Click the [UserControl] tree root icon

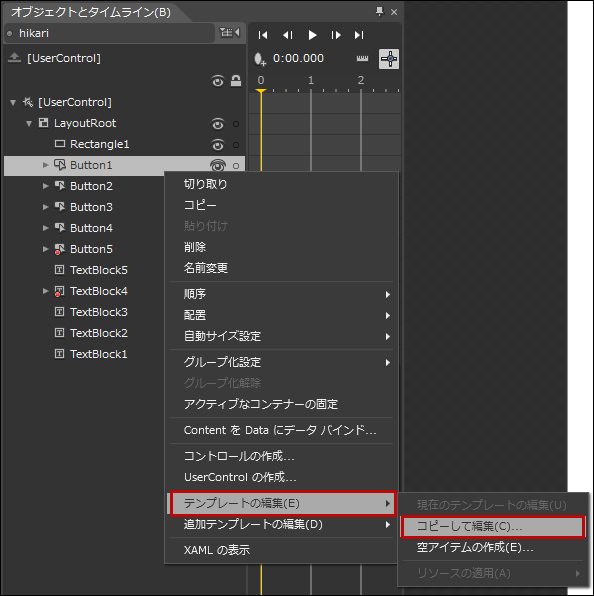(x=28, y=102)
